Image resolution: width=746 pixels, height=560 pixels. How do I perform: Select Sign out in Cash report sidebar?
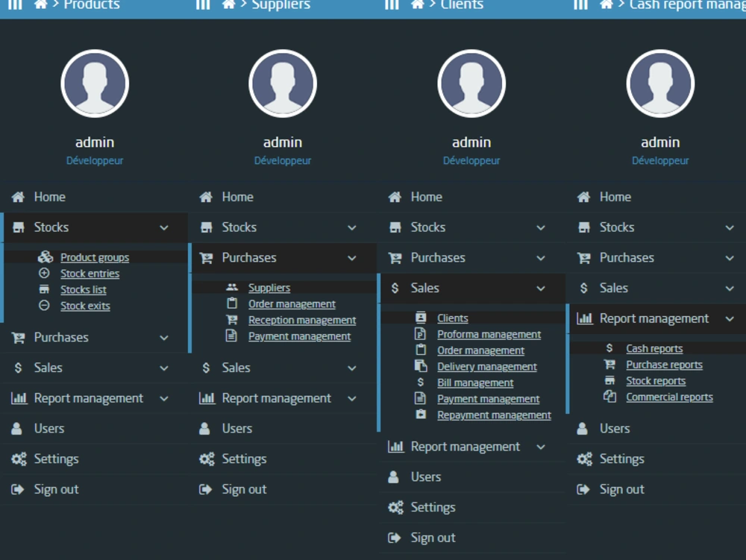coord(656,489)
